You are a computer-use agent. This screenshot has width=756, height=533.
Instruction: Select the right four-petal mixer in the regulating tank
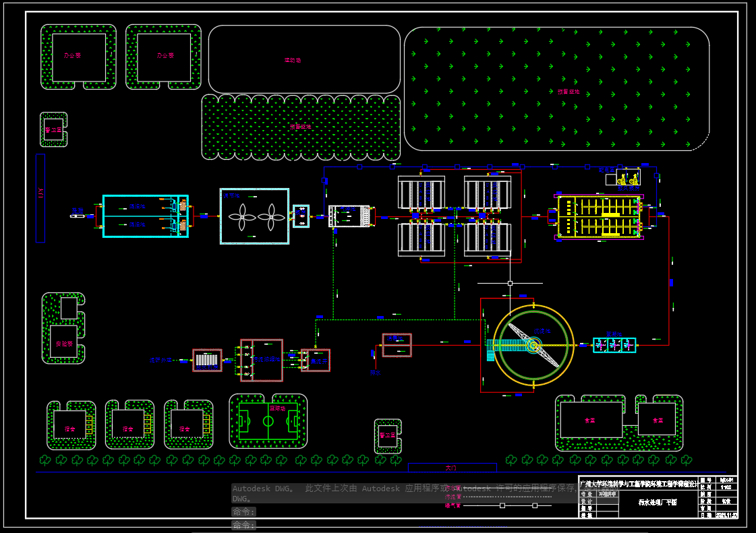coord(272,218)
